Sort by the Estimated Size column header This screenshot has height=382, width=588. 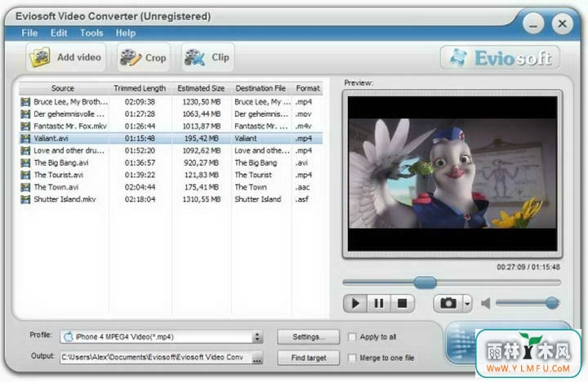click(201, 88)
